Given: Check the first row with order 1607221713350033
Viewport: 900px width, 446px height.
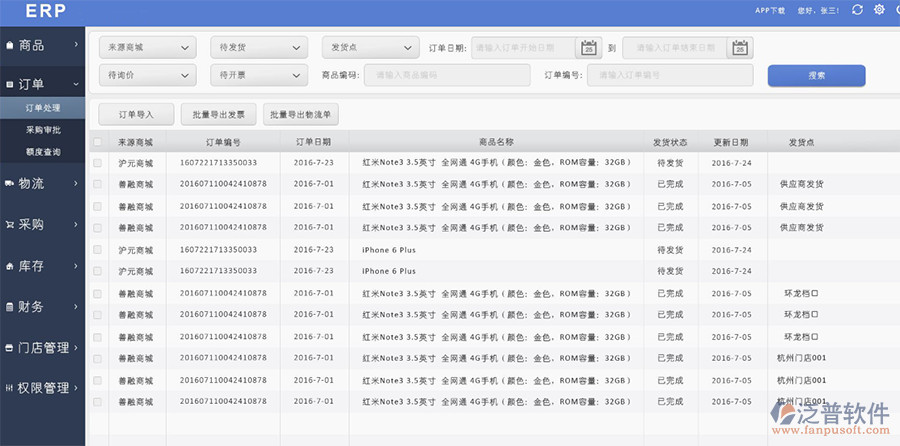Looking at the screenshot, I should coord(97,163).
